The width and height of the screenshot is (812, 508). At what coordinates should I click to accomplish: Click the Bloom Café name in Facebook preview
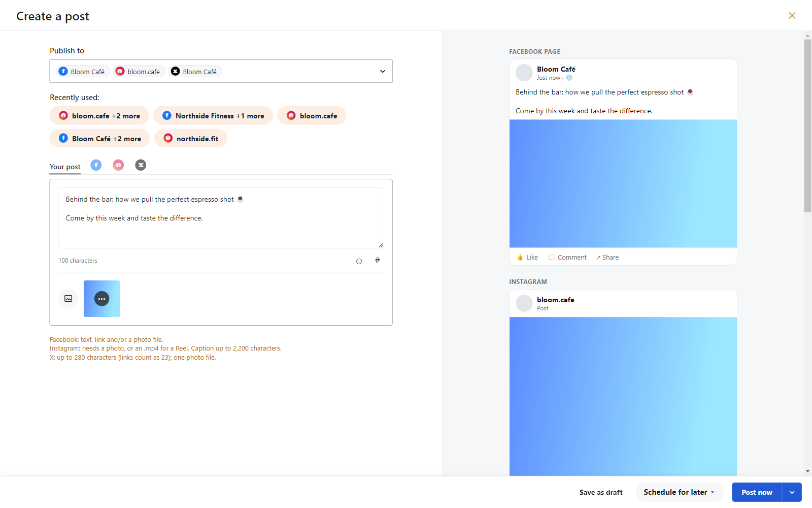pyautogui.click(x=556, y=69)
